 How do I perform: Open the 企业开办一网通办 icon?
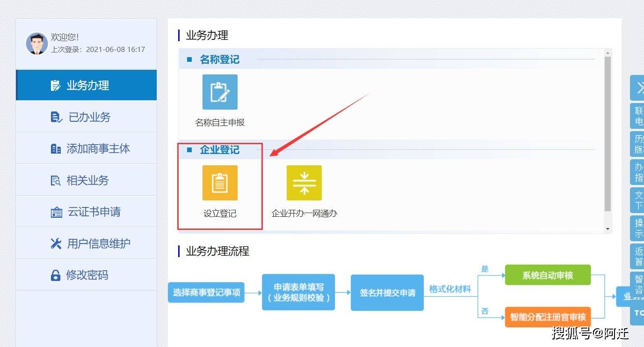[304, 183]
